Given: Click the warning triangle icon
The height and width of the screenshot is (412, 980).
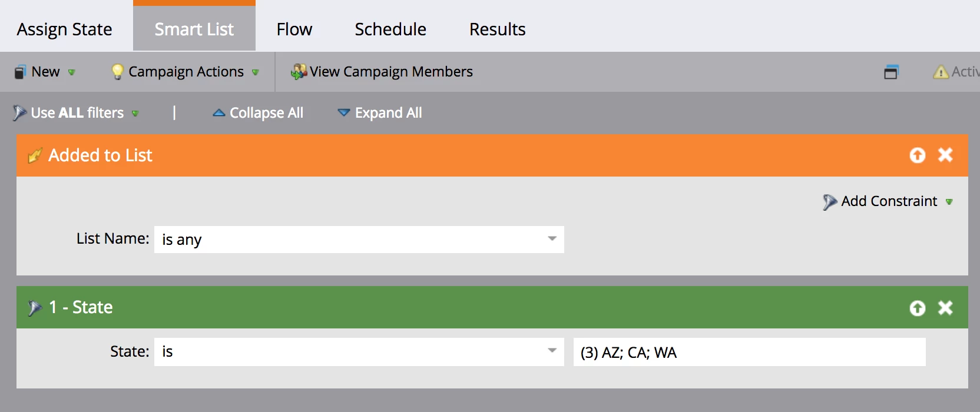Looking at the screenshot, I should pos(941,72).
